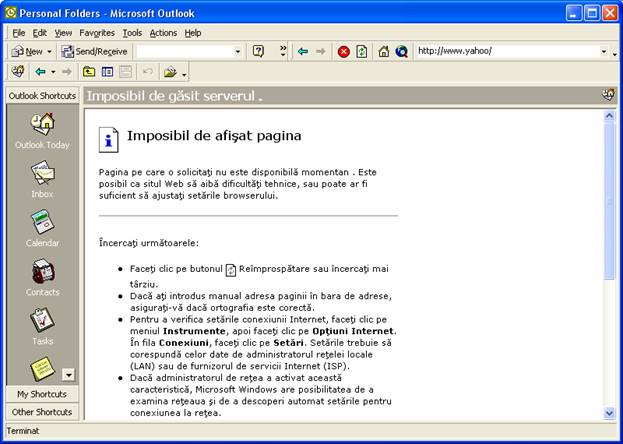Open the Edit menu
This screenshot has width=623, height=444.
click(40, 33)
